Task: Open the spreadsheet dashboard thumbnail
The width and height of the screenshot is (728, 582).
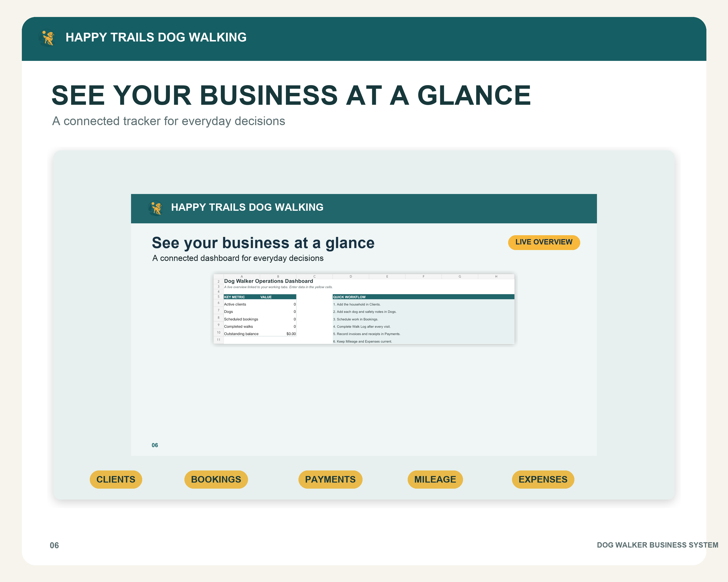Action: [364, 309]
